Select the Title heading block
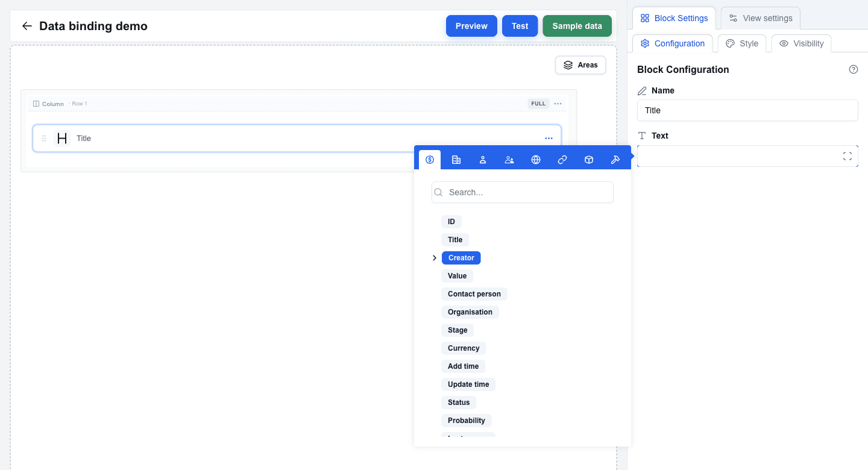The image size is (868, 470). [297, 139]
